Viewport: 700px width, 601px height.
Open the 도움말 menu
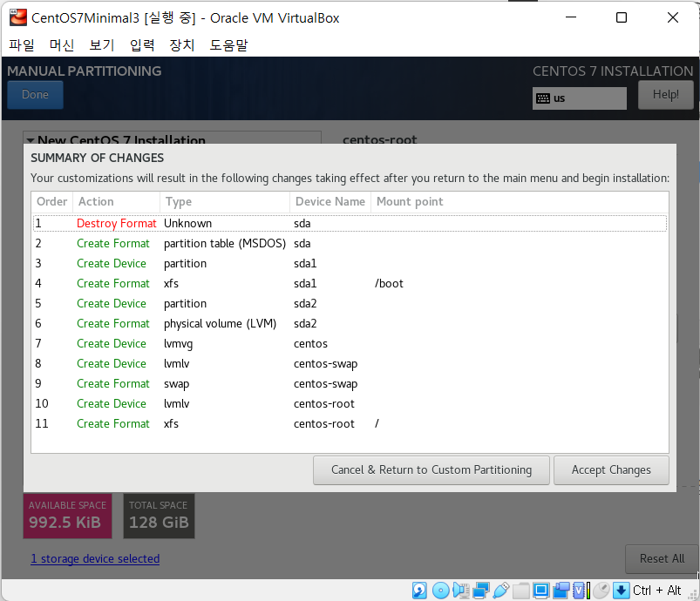click(x=228, y=45)
